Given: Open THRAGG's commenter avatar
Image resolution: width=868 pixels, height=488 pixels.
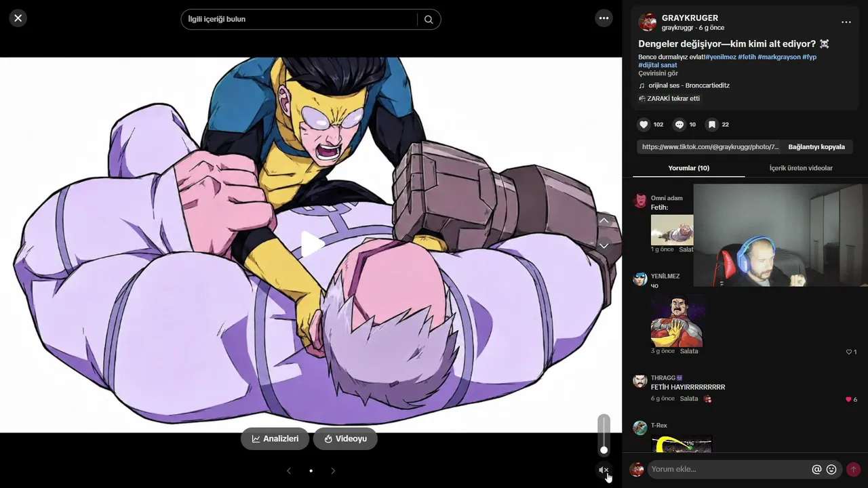Looking at the screenshot, I should 639,380.
